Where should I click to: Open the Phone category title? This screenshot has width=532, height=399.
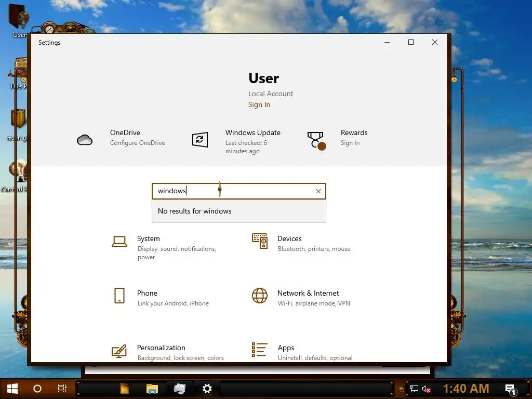147,293
